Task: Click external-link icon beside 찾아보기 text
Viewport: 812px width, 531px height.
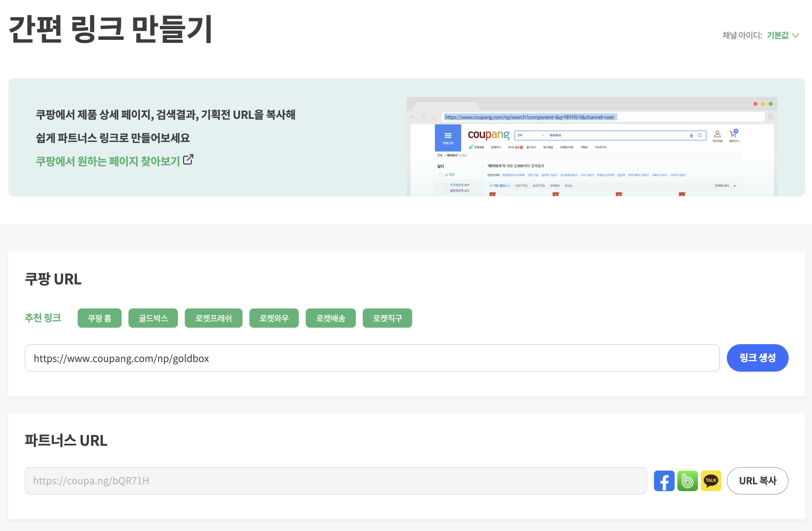Action: (188, 160)
